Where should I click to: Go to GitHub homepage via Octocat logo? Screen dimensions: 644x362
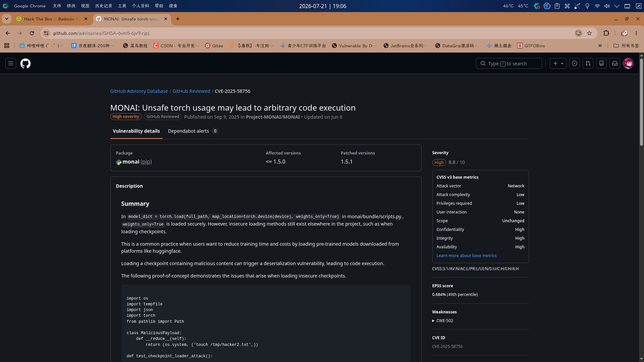click(25, 63)
